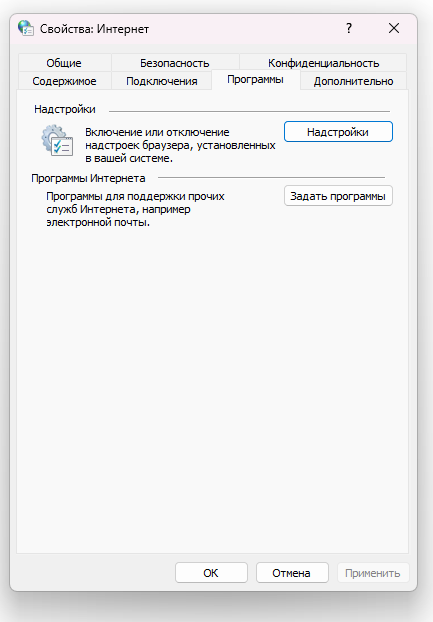
Task: Click the Свойства: Интернет title text
Action: pos(94,29)
